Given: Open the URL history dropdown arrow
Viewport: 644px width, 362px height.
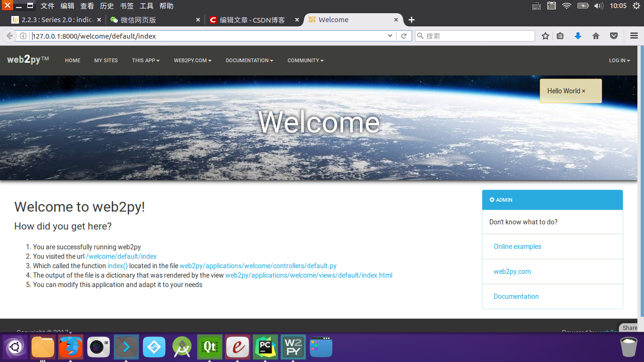Looking at the screenshot, I should click(390, 36).
